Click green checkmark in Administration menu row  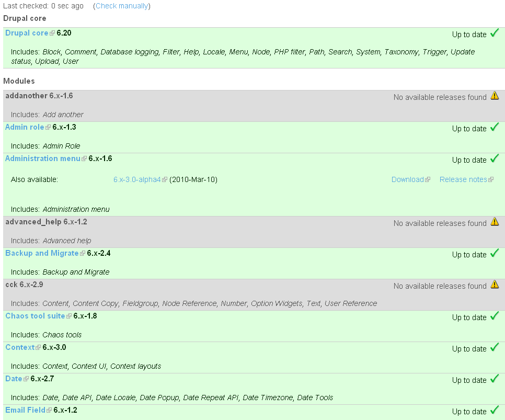pyautogui.click(x=495, y=158)
